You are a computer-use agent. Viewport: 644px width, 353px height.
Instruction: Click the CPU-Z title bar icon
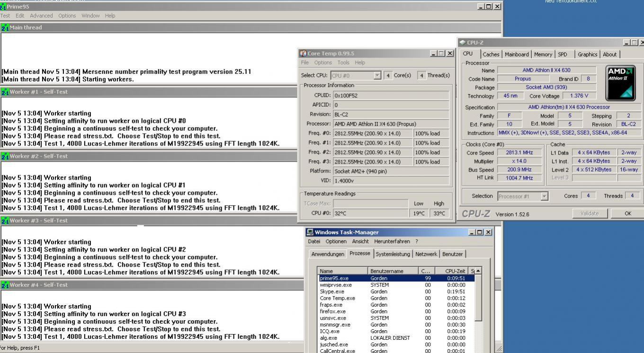[462, 43]
